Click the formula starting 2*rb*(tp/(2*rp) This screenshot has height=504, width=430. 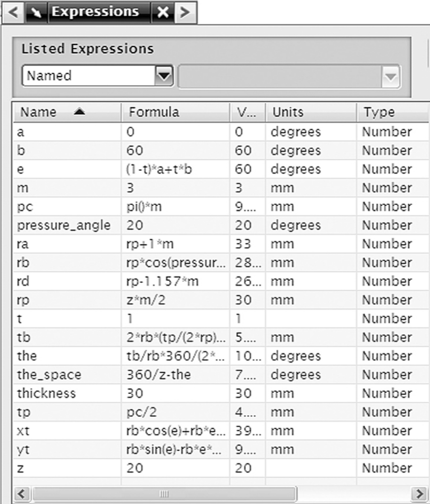pos(176,337)
